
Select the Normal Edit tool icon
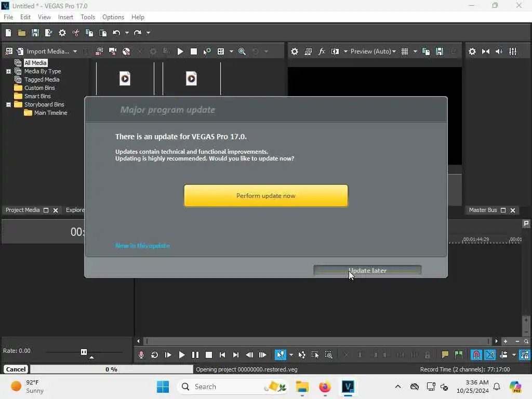280,355
